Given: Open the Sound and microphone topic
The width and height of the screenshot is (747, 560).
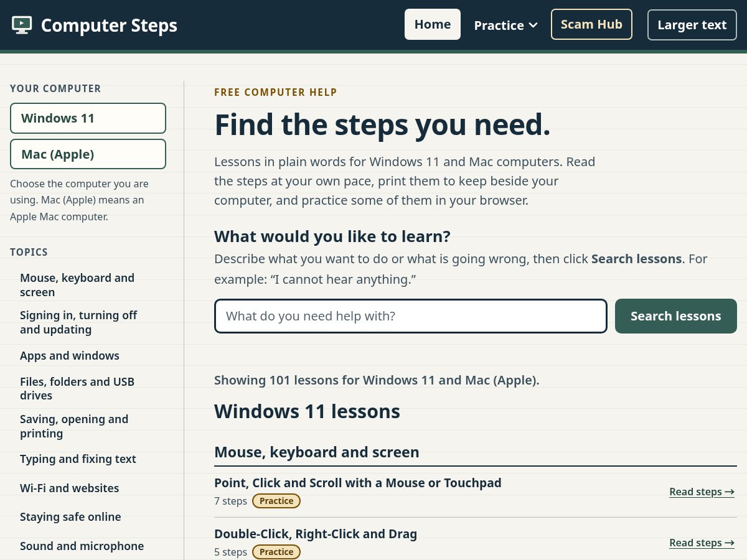Looking at the screenshot, I should (x=82, y=546).
